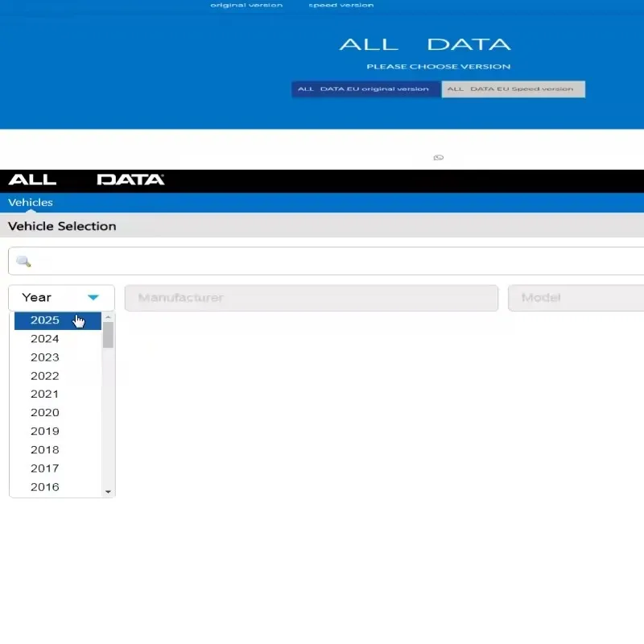Screen dimensions: 644x644
Task: Click the year list scroll-down arrow
Action: [108, 492]
